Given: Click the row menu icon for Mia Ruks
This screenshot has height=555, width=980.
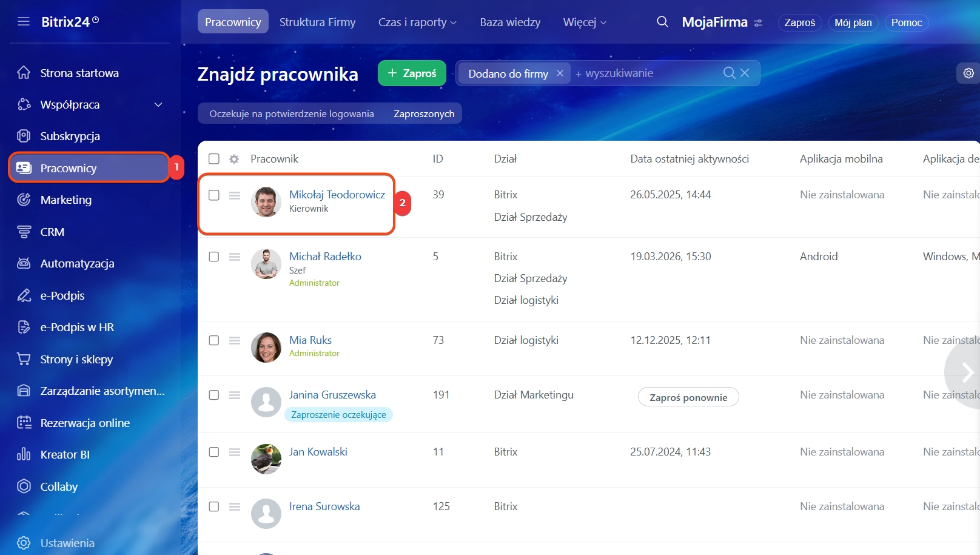Looking at the screenshot, I should point(235,340).
